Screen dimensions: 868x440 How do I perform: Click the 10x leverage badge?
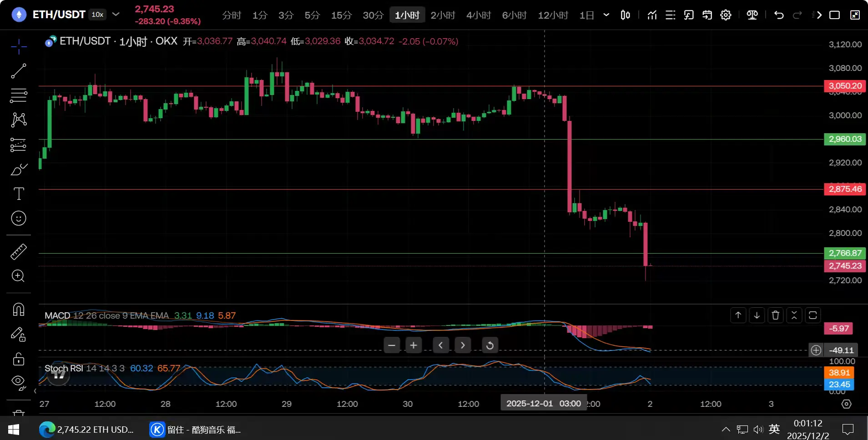pyautogui.click(x=97, y=15)
